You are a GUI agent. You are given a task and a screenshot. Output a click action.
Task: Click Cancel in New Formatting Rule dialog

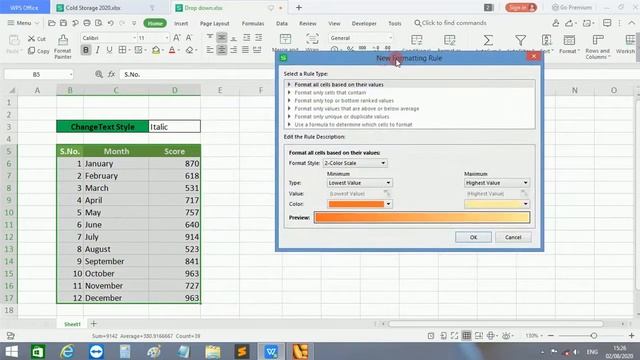tap(513, 237)
